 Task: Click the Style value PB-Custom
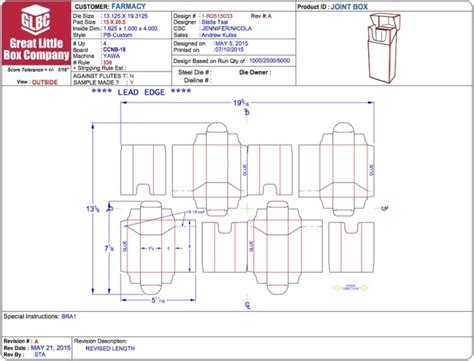[117, 35]
